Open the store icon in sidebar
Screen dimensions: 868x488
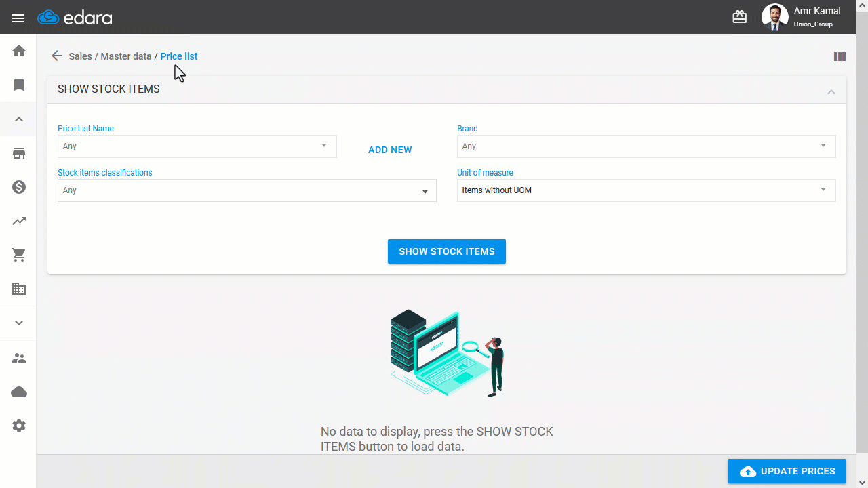[19, 153]
